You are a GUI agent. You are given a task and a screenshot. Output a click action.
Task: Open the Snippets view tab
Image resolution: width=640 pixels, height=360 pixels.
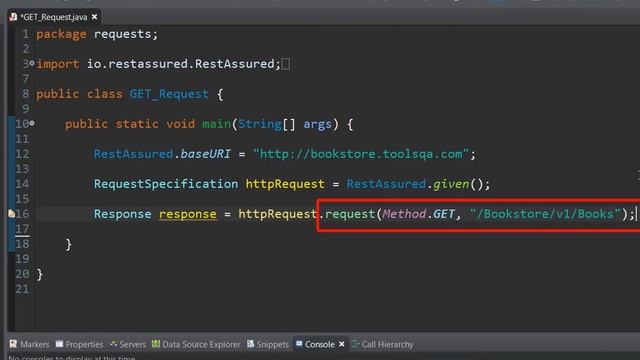[x=268, y=344]
